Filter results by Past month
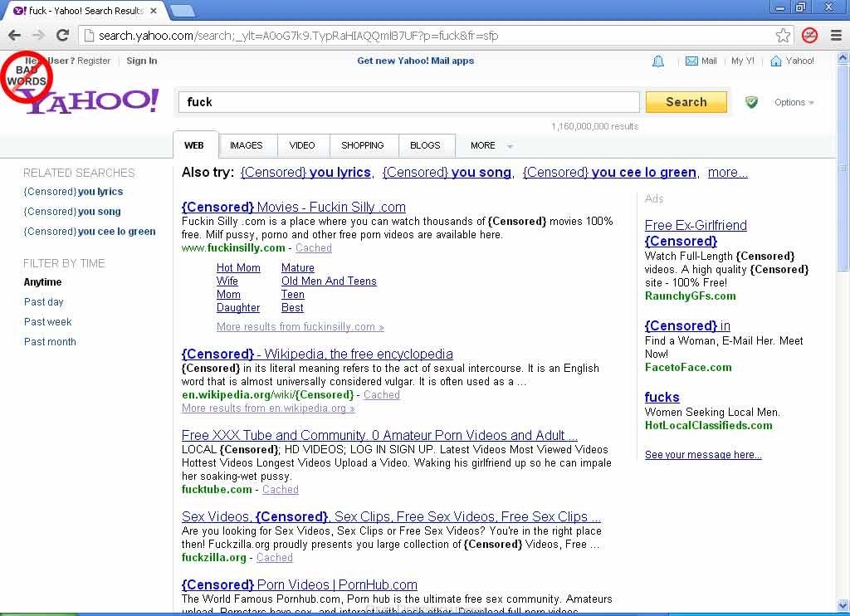 tap(50, 342)
